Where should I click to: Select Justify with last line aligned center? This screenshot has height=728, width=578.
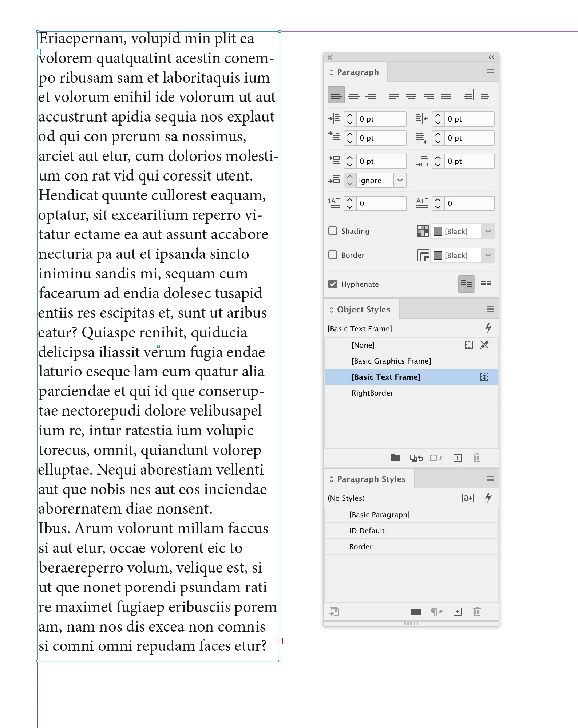click(x=411, y=95)
